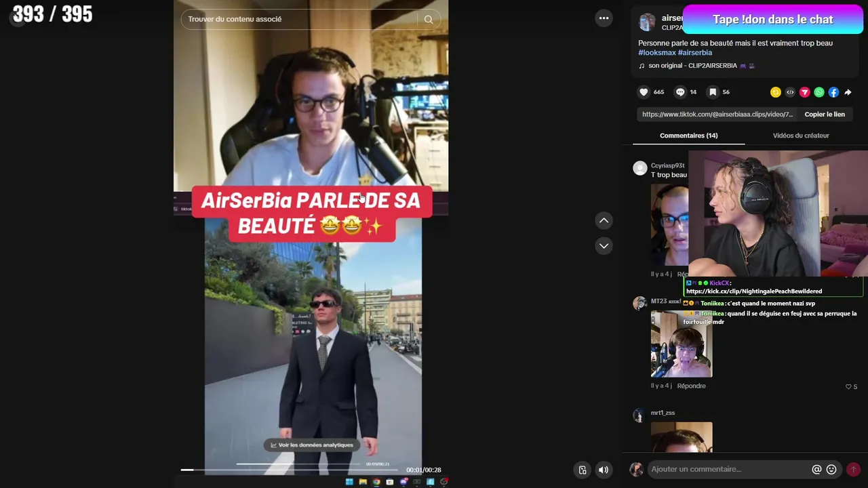Click the Windows Start icon in taskbar

(x=349, y=482)
